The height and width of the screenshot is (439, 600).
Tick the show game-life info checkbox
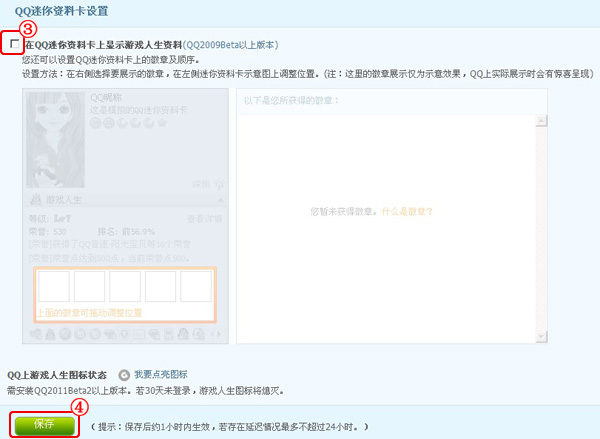14,44
